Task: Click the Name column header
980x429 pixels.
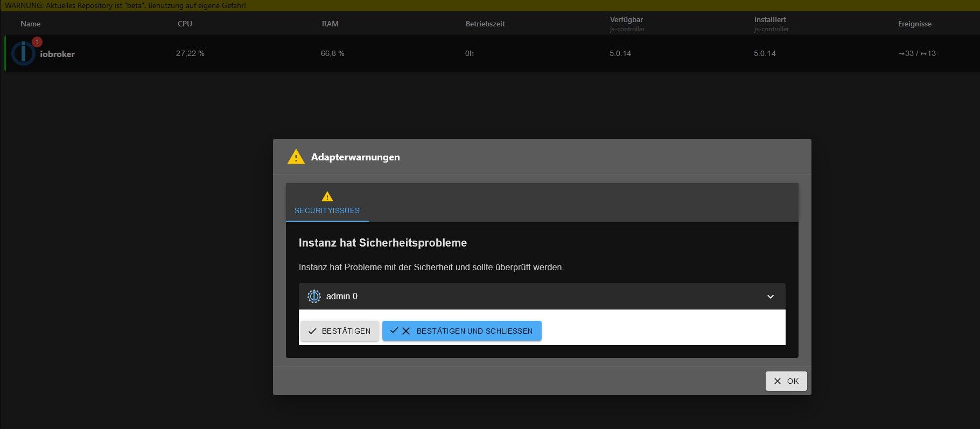Action: tap(31, 24)
